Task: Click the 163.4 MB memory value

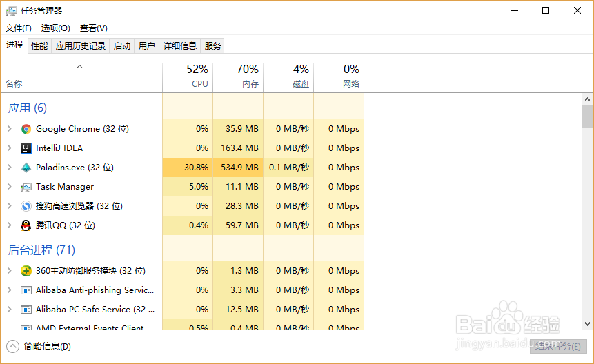Action: click(240, 148)
